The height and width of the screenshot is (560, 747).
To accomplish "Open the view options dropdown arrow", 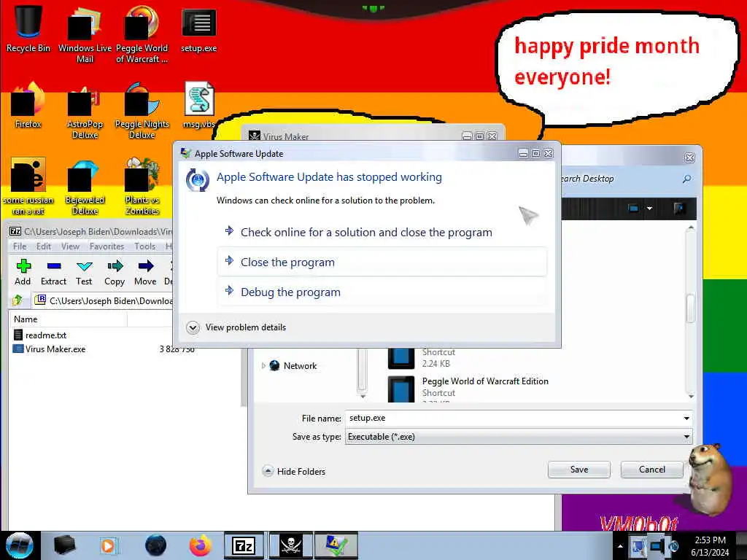I will tap(649, 208).
